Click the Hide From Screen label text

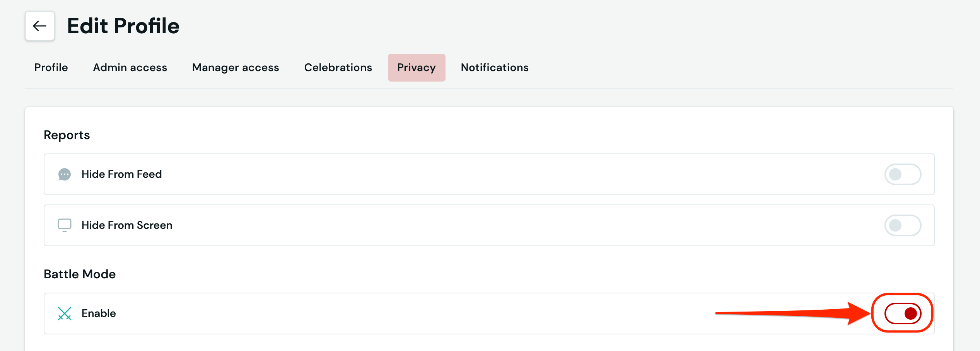click(x=127, y=225)
